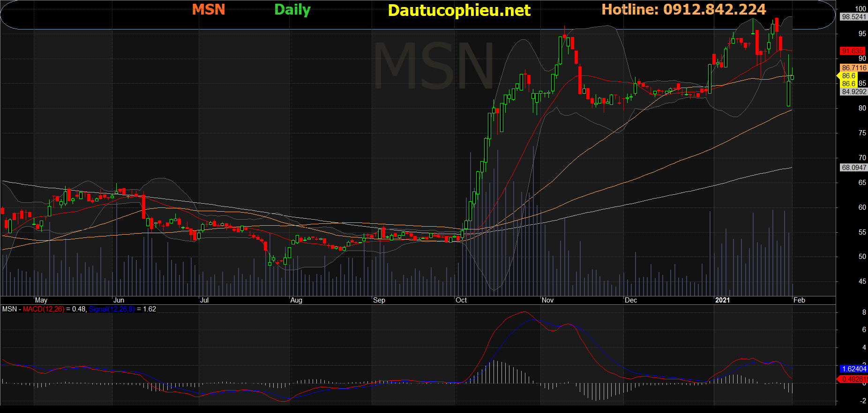
Task: Click the 84.9292 gray price tag
Action: tap(854, 92)
